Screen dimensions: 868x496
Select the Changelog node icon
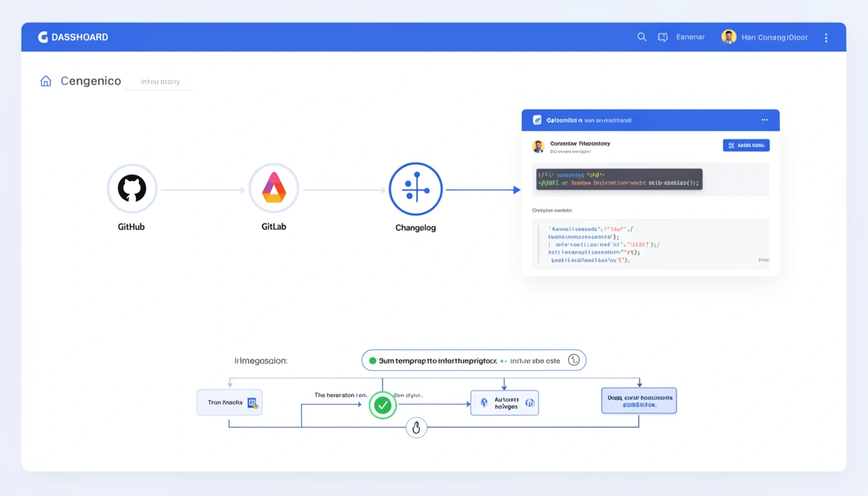tap(416, 189)
